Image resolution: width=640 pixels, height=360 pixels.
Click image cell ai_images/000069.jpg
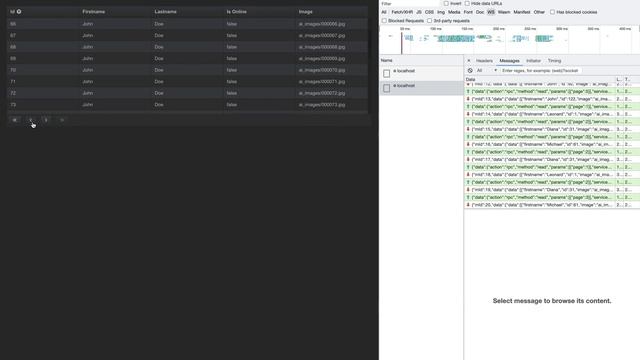click(332, 59)
